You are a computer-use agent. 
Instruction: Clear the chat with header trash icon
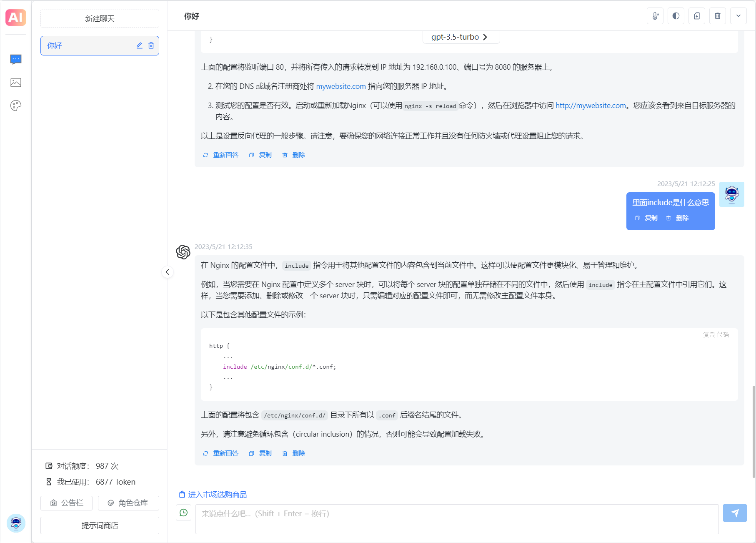coord(718,16)
